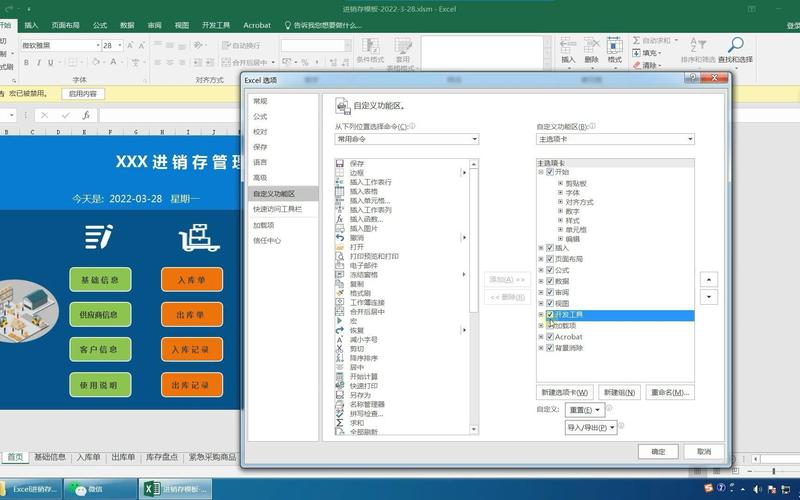Click the dialog help question mark
Viewport: 800px width, 500px height.
693,78
